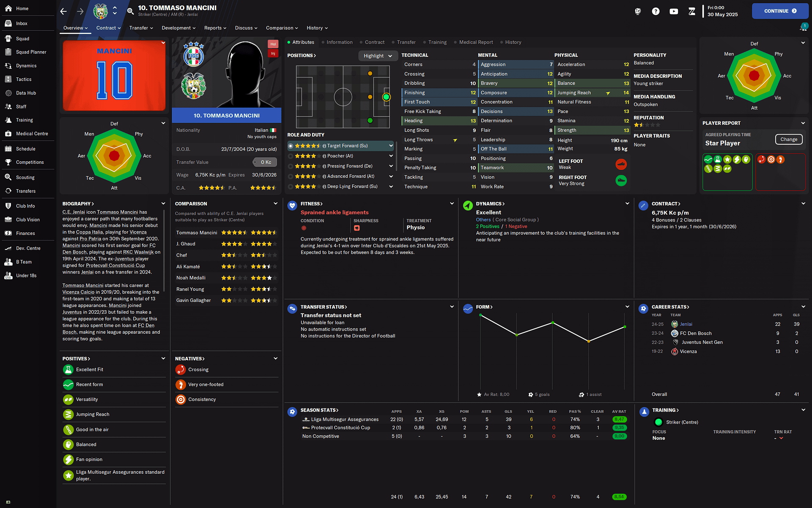812x508 pixels.
Task: Open the Highlight dropdown
Action: (378, 56)
